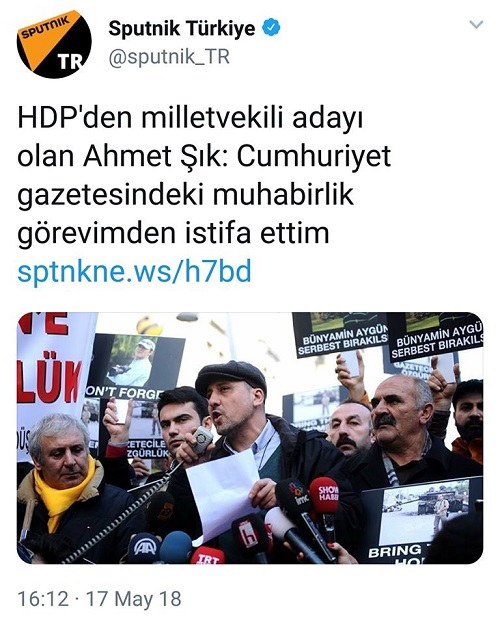Image resolution: width=500 pixels, height=624 pixels.
Task: Tap the TRT microphone in the photo
Action: 207,556
